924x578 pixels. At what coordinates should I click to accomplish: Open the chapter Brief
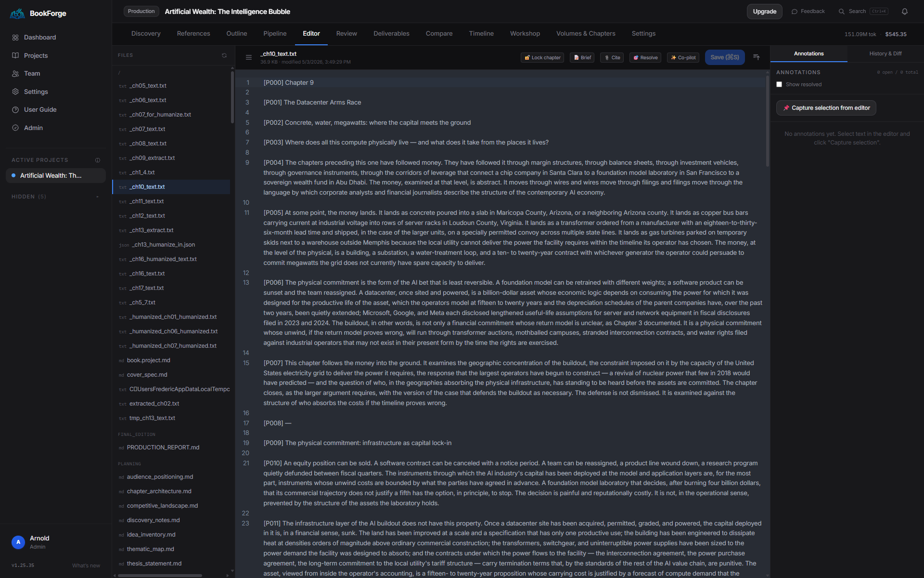click(582, 58)
